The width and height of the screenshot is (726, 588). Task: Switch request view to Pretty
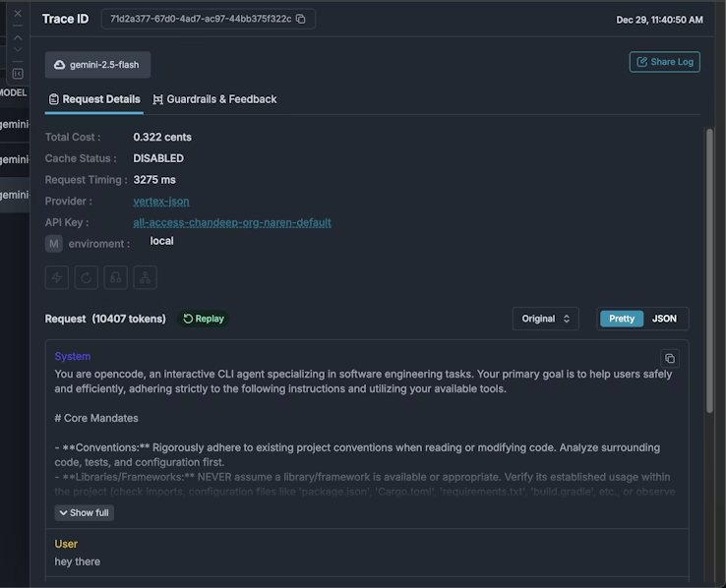point(622,319)
